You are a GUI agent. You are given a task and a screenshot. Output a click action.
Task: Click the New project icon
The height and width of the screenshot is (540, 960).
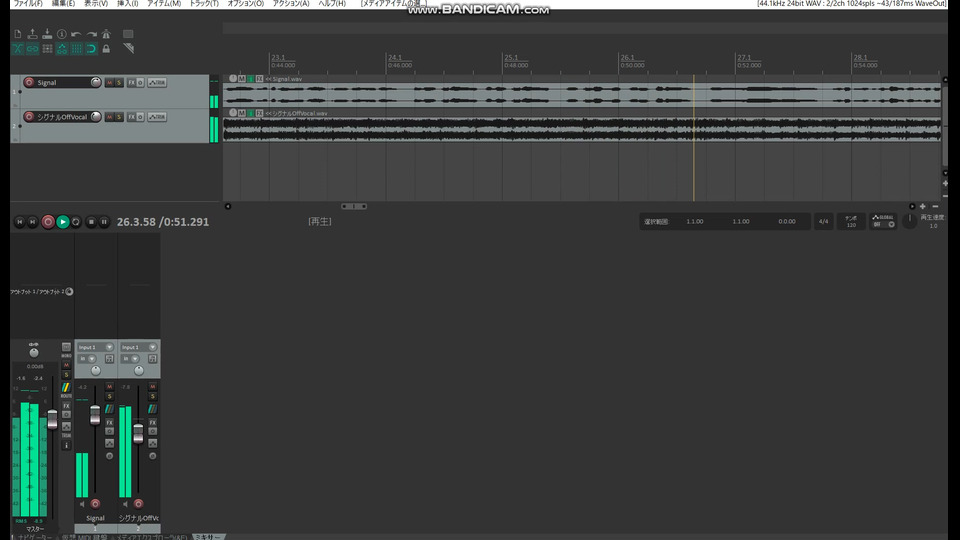coord(18,34)
